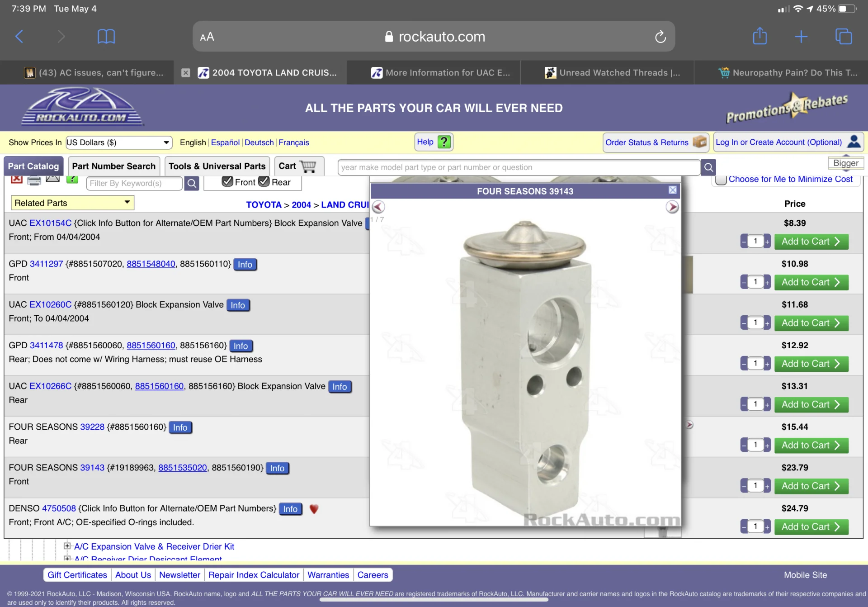Click the email envelope icon
Viewport: 868px width, 607px height.
point(53,179)
